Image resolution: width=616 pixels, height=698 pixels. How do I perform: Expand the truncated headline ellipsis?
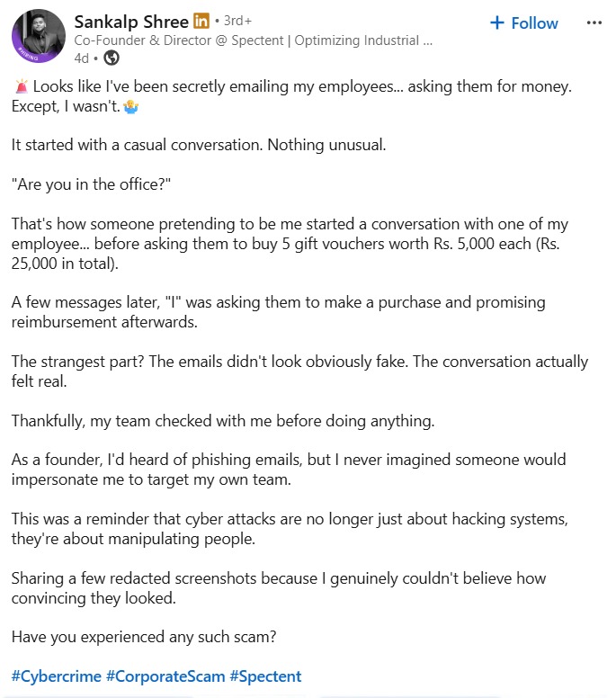[x=427, y=41]
